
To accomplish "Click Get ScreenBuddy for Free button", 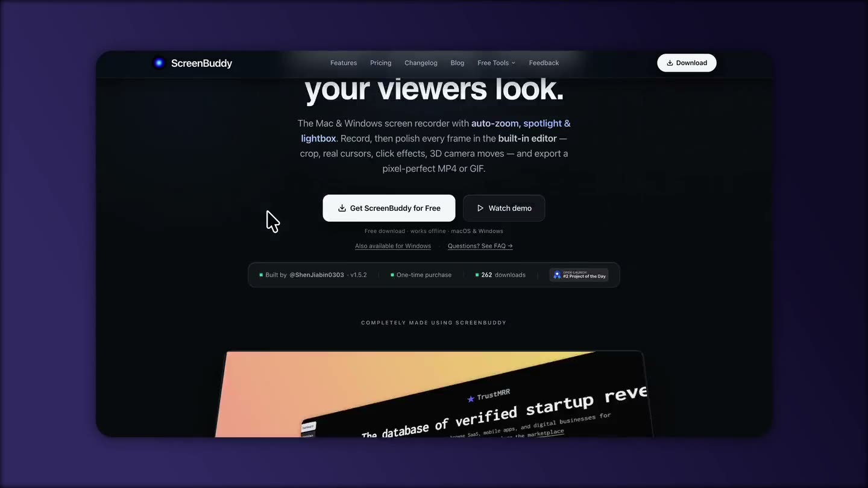I will pos(389,208).
